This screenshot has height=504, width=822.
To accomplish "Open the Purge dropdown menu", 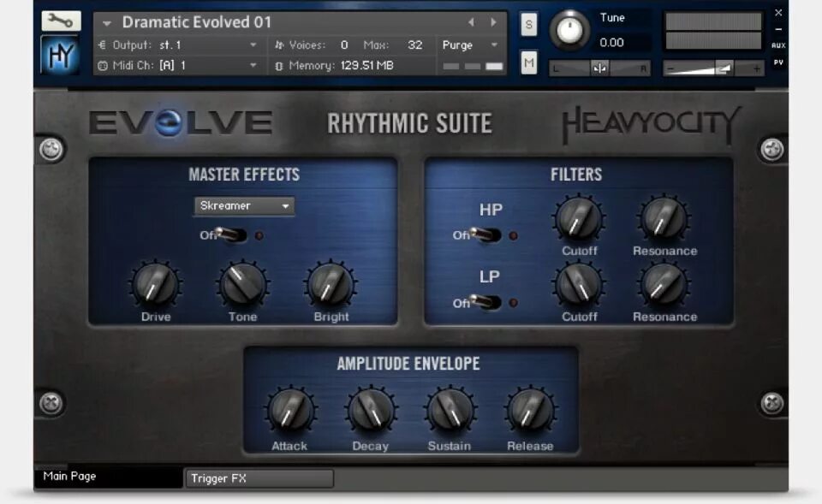I will click(x=470, y=45).
